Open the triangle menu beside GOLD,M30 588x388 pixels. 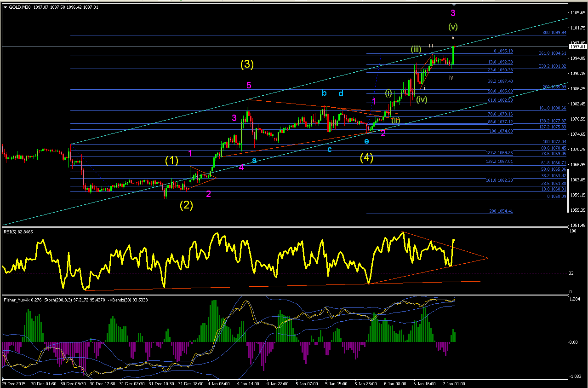[5, 7]
